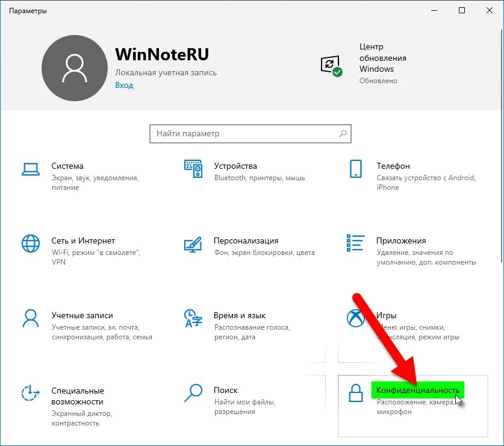Click description "Распознавание голоса, регион, дата"
Viewport: 504px width, 446px height.
[x=252, y=332]
